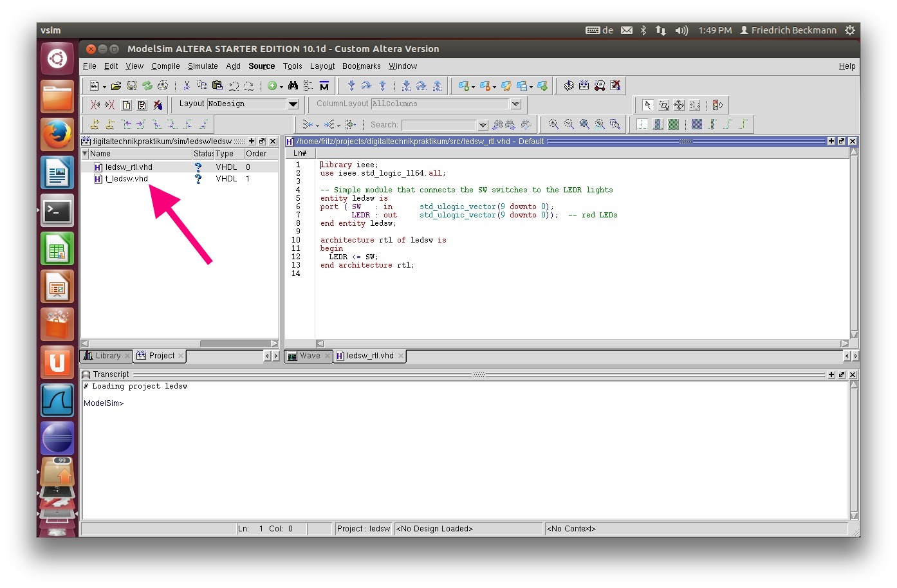Select t_ledsw.vhd in the project list
The width and height of the screenshot is (897, 588).
pos(126,179)
